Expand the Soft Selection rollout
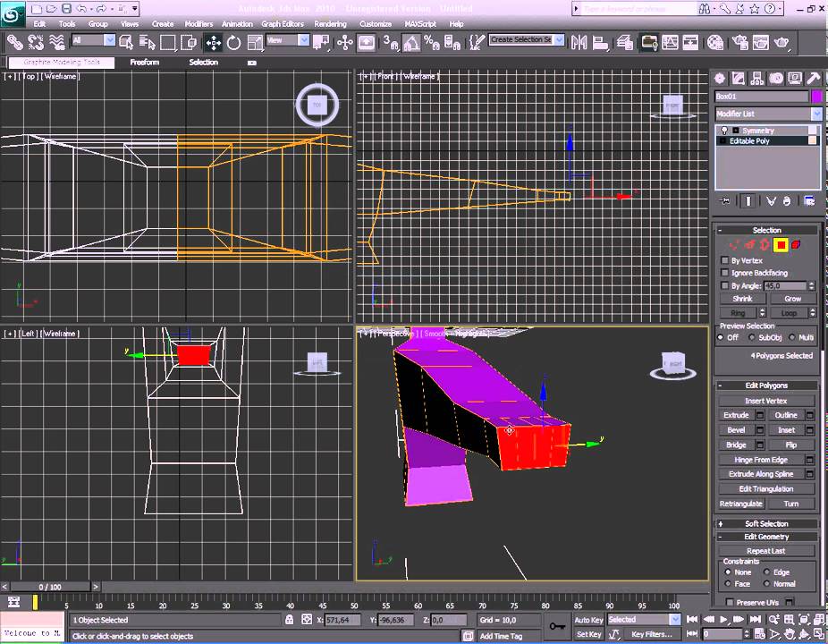 pos(766,523)
